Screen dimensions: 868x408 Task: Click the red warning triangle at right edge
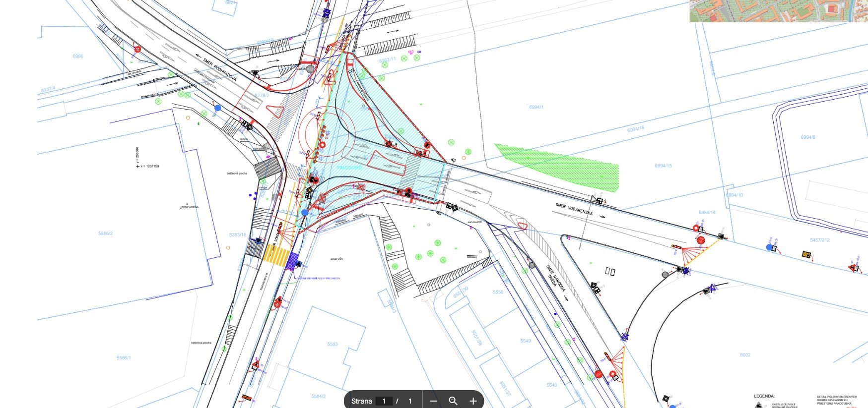point(852,268)
